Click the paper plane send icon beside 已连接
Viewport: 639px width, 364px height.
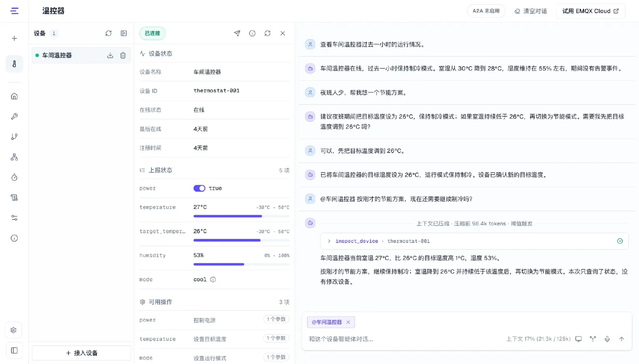pyautogui.click(x=237, y=33)
